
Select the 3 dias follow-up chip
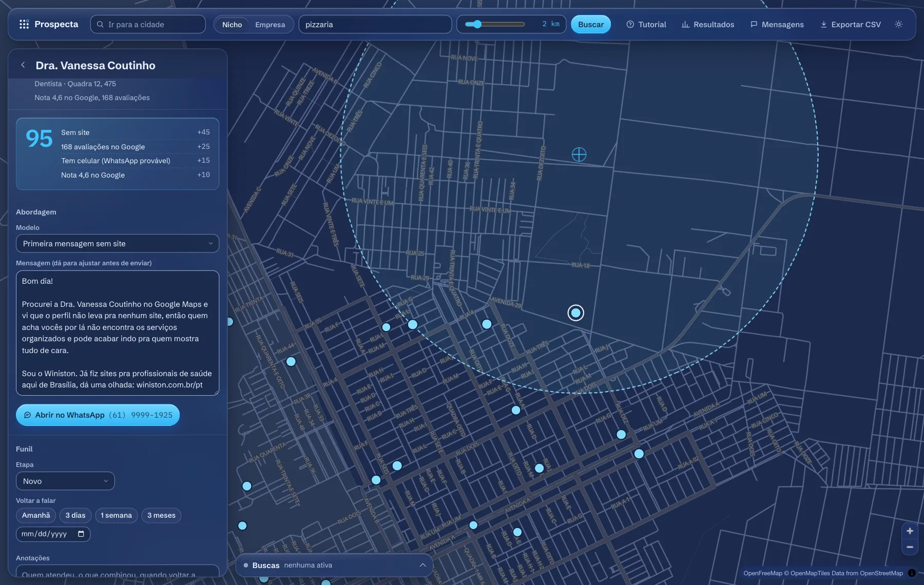75,515
